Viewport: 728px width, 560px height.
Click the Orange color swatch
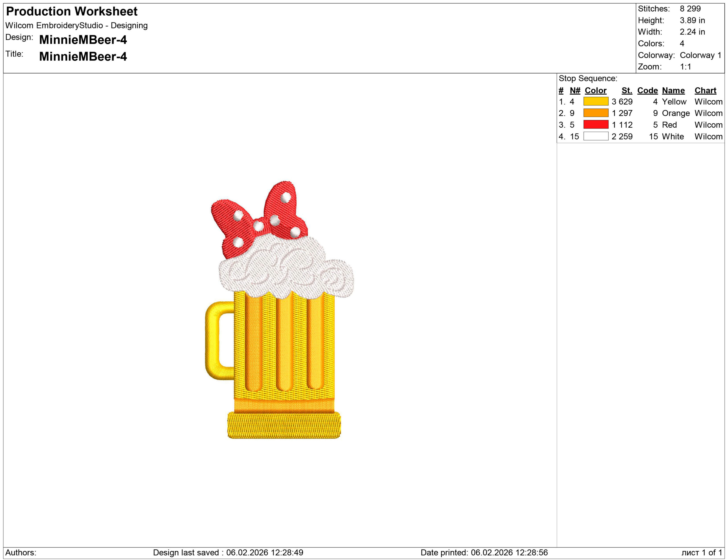tap(596, 113)
